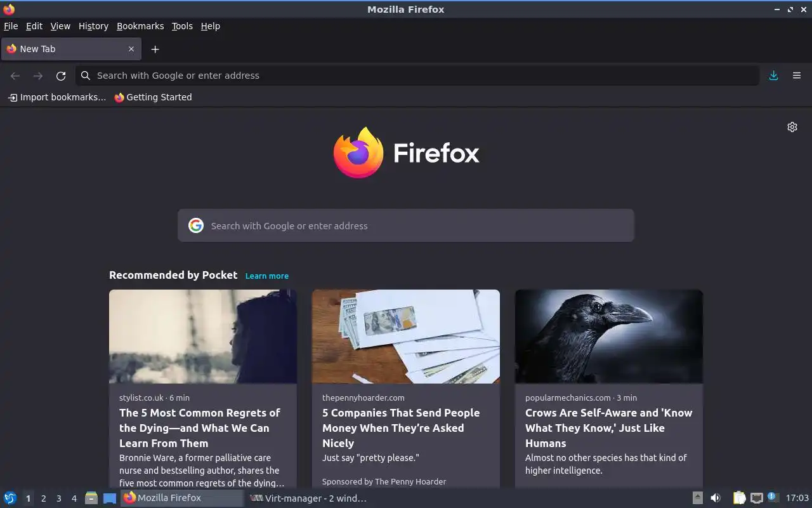Switch to Virt-manager taskbar entry

tap(308, 498)
